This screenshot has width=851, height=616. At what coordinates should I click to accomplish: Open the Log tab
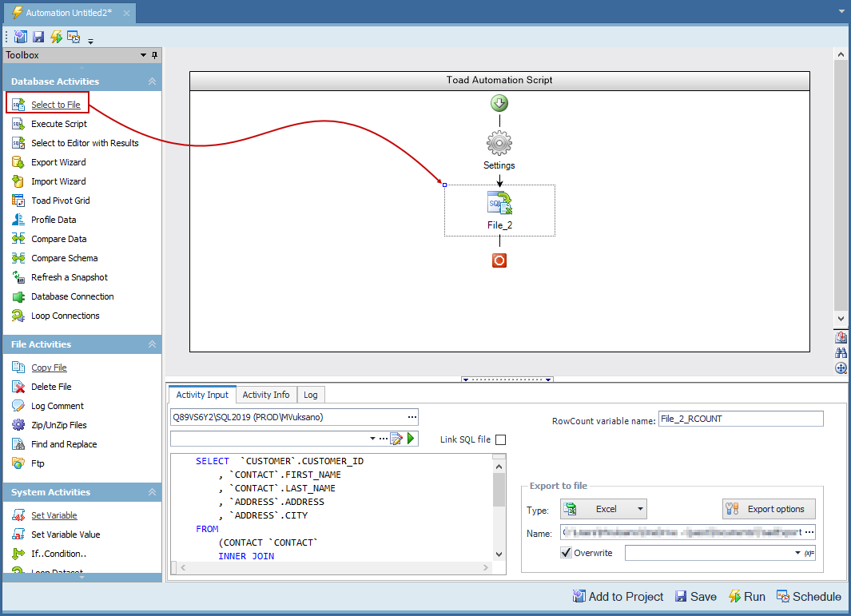pos(310,395)
